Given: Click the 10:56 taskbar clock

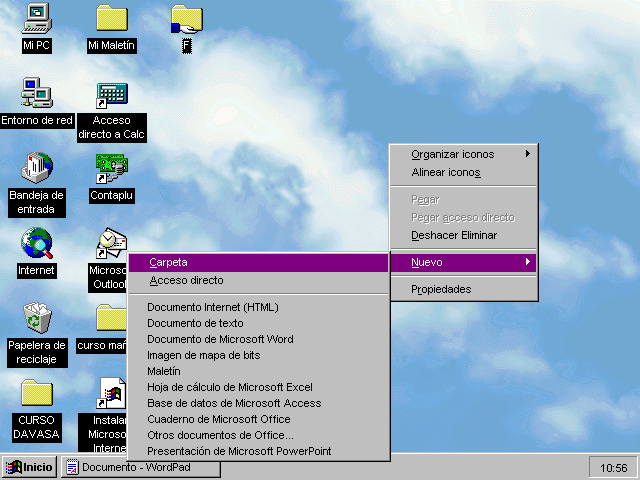Looking at the screenshot, I should (613, 468).
